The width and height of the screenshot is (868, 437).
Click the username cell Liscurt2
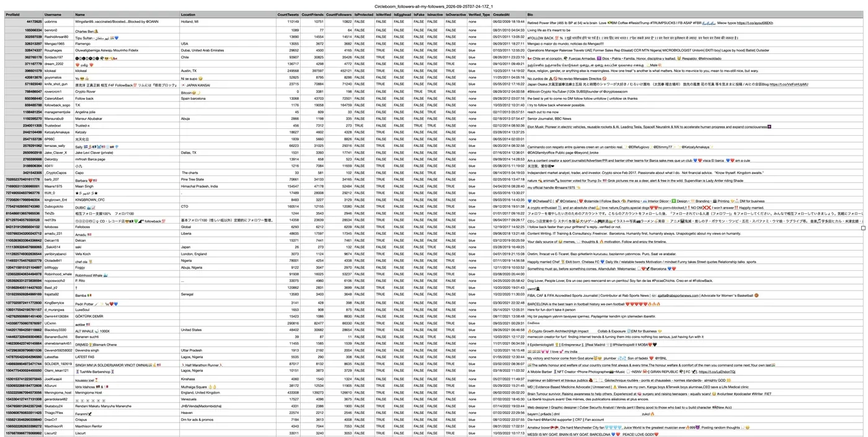[x=50, y=433]
